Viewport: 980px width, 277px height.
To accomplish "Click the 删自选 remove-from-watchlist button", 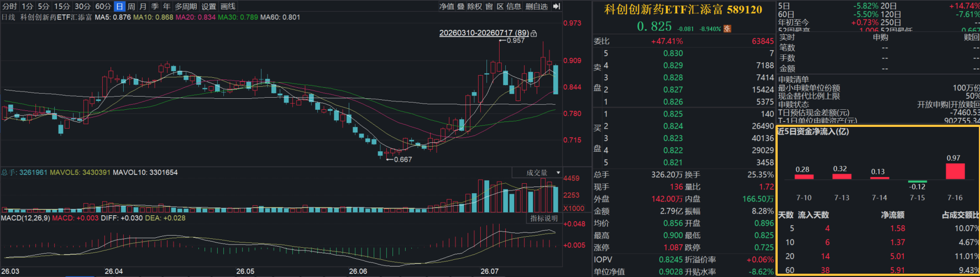I will (x=536, y=6).
